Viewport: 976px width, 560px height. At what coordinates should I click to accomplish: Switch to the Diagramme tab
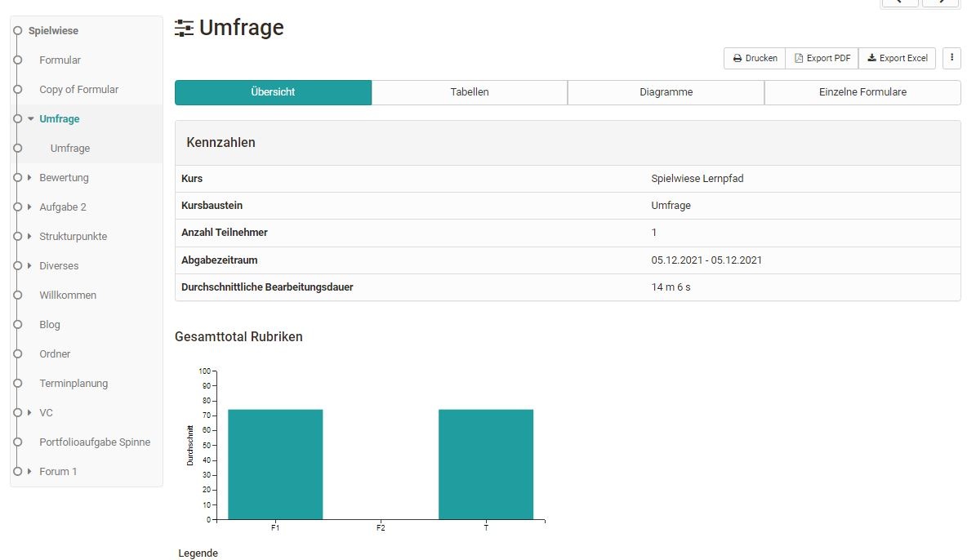(665, 92)
